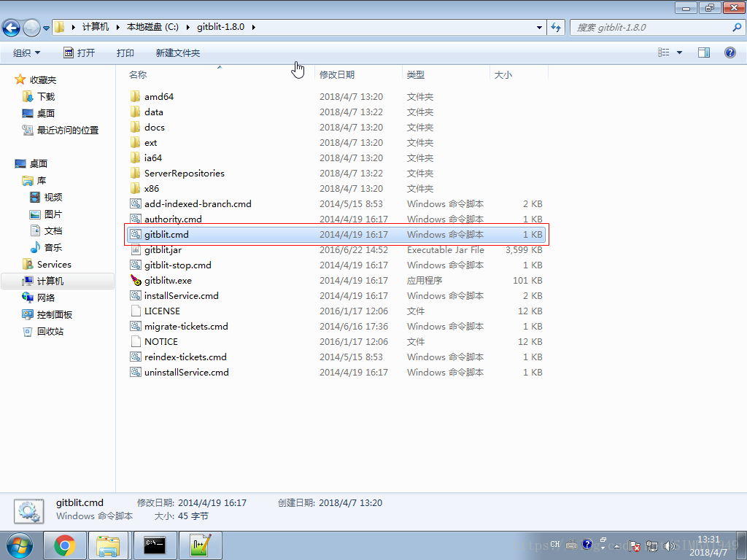Sort by the 大小 column header
The width and height of the screenshot is (747, 560).
(503, 75)
